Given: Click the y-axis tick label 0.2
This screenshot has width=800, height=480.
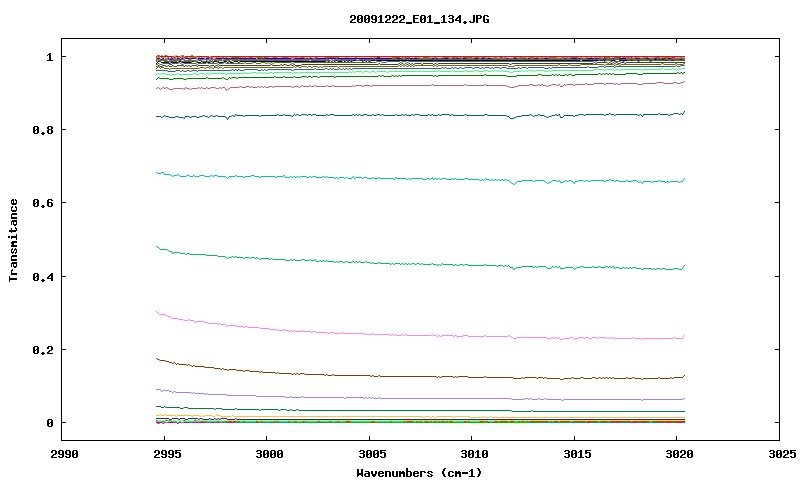Looking at the screenshot, I should click(43, 350).
